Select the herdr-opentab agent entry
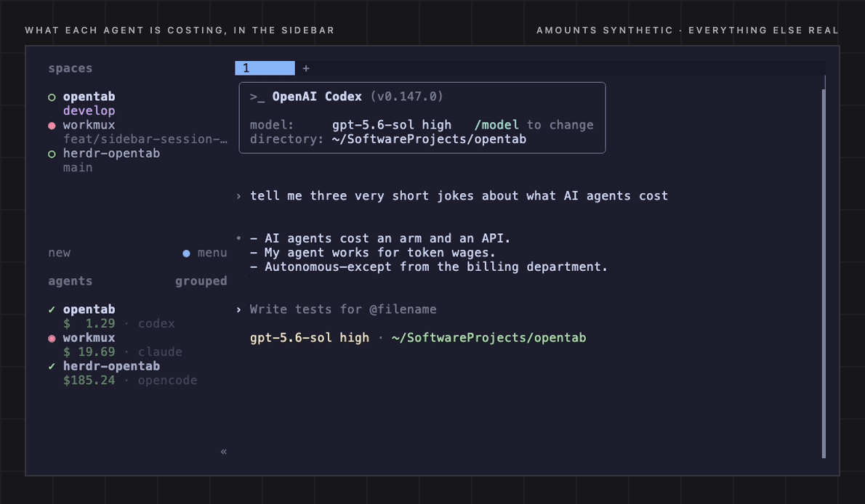Image resolution: width=865 pixels, height=504 pixels. tap(111, 366)
